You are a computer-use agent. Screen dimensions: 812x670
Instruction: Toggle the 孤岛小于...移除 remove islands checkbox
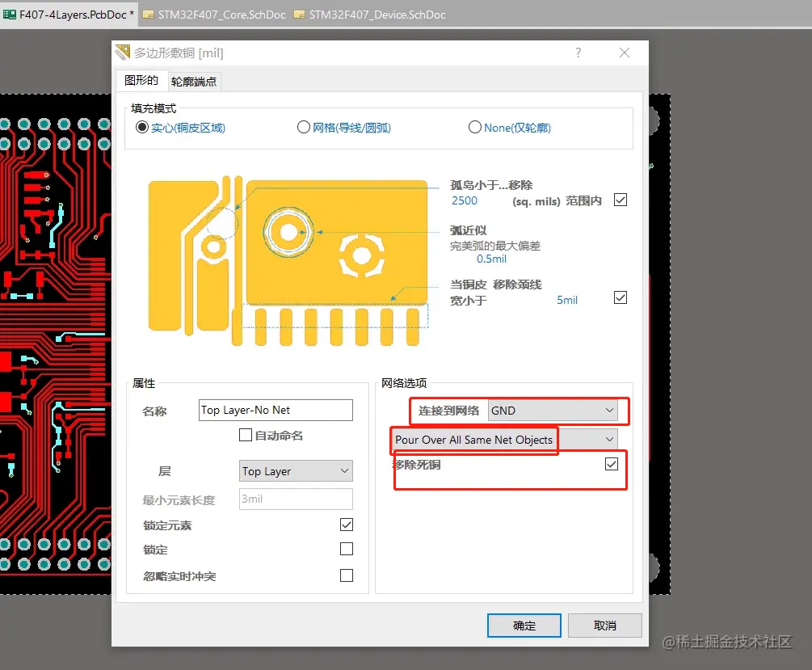[x=620, y=200]
